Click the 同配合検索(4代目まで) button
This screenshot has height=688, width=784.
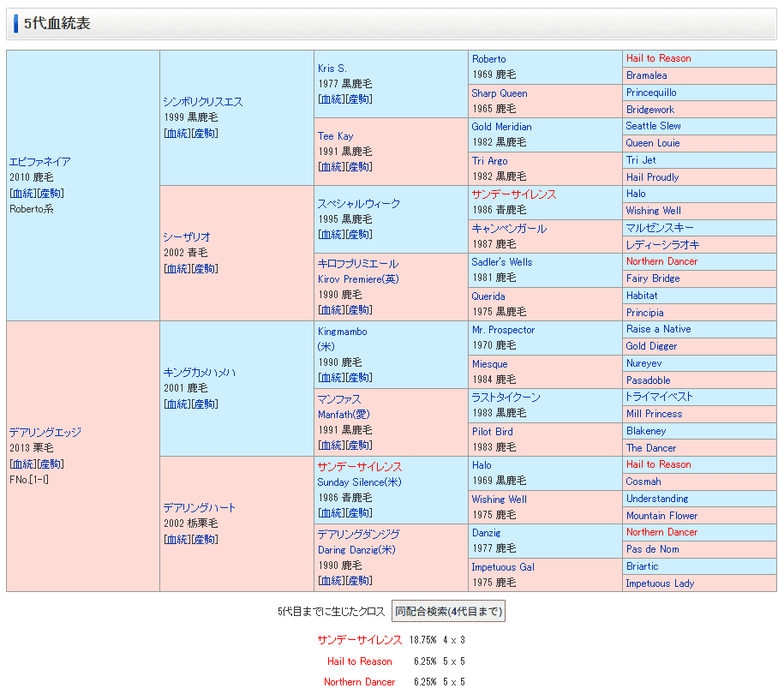[448, 611]
